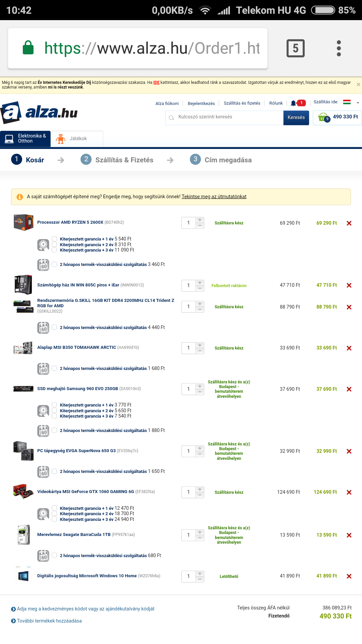Increase quantity of Samsung 960 EVO
This screenshot has height=644, width=362.
click(x=200, y=386)
